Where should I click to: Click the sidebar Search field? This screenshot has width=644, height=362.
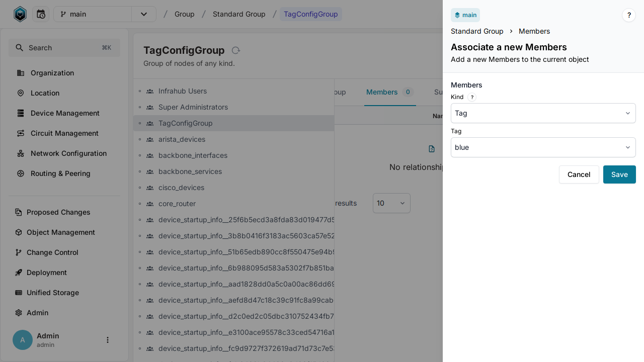(64, 48)
